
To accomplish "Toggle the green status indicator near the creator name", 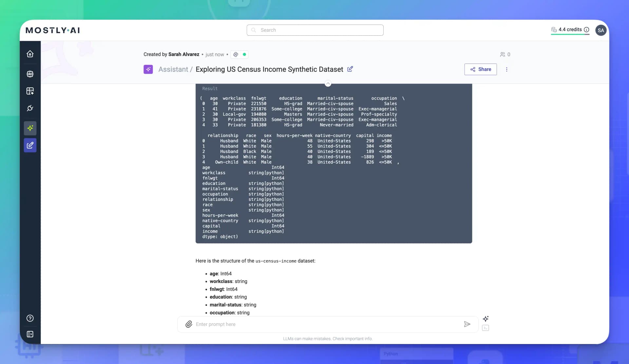I will coord(244,54).
